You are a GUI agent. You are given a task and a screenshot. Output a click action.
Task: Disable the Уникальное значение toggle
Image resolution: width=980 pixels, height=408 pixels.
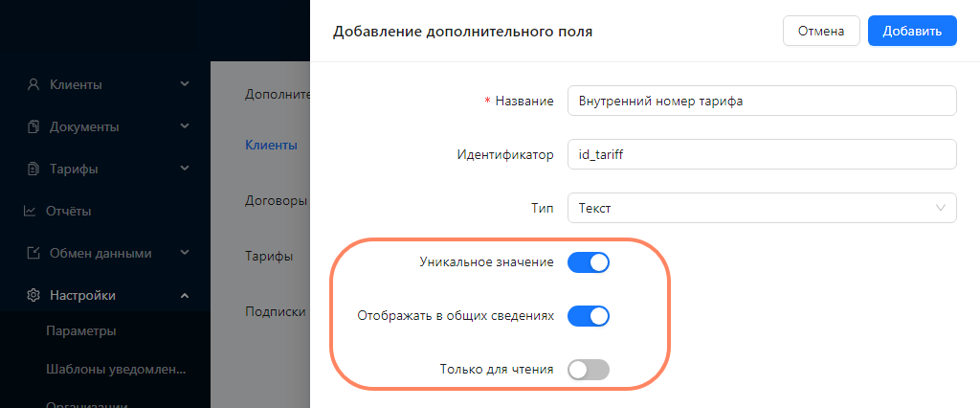(589, 262)
